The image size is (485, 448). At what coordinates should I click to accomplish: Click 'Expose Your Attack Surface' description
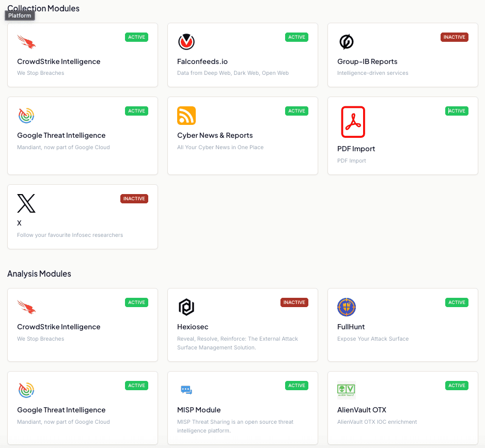tap(373, 339)
